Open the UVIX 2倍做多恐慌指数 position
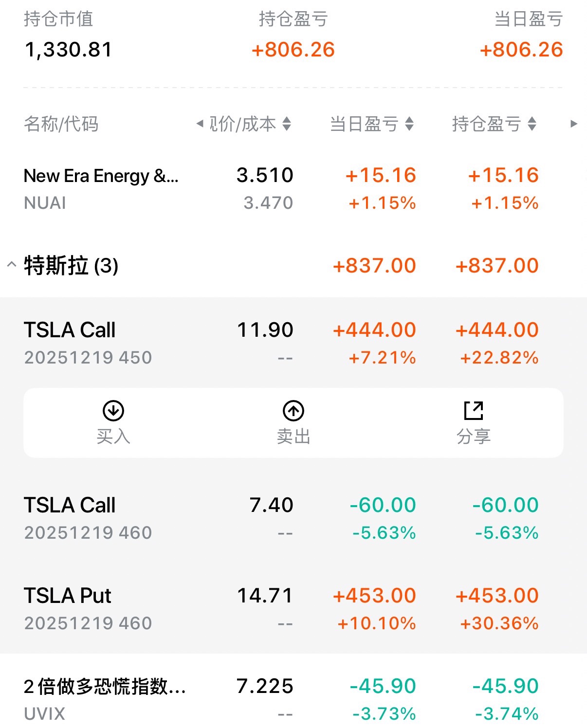 (104, 699)
